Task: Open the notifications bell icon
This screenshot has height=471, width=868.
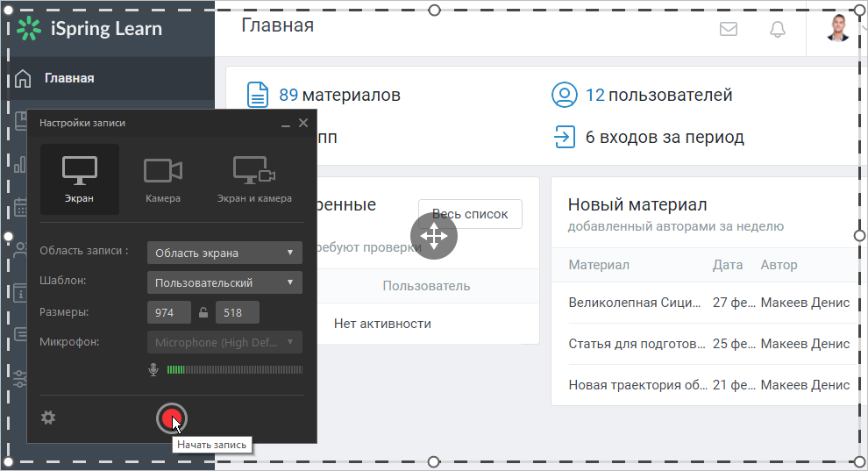Action: (778, 29)
